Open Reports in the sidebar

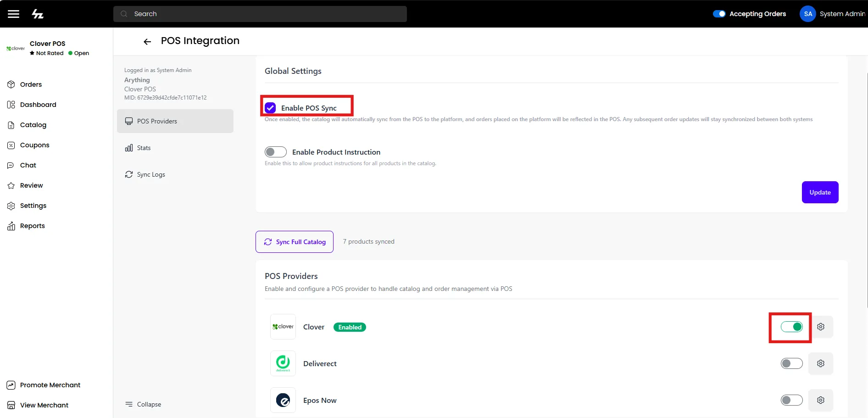tap(26, 226)
